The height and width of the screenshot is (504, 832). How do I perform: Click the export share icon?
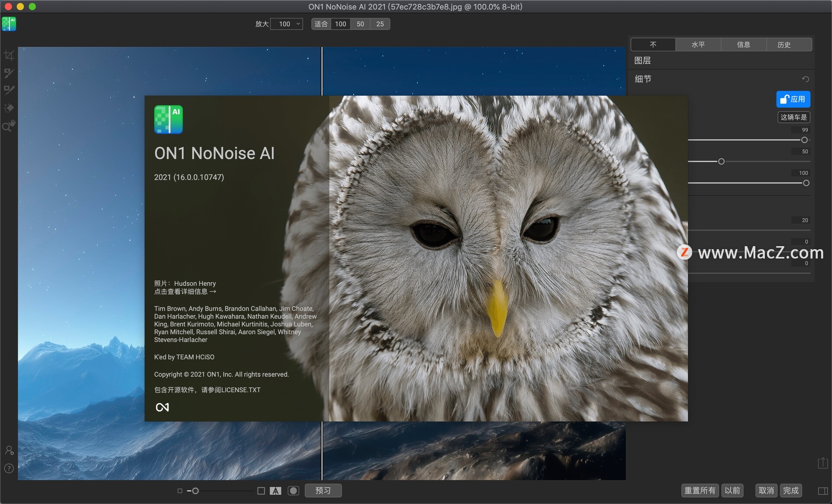pyautogui.click(x=823, y=463)
